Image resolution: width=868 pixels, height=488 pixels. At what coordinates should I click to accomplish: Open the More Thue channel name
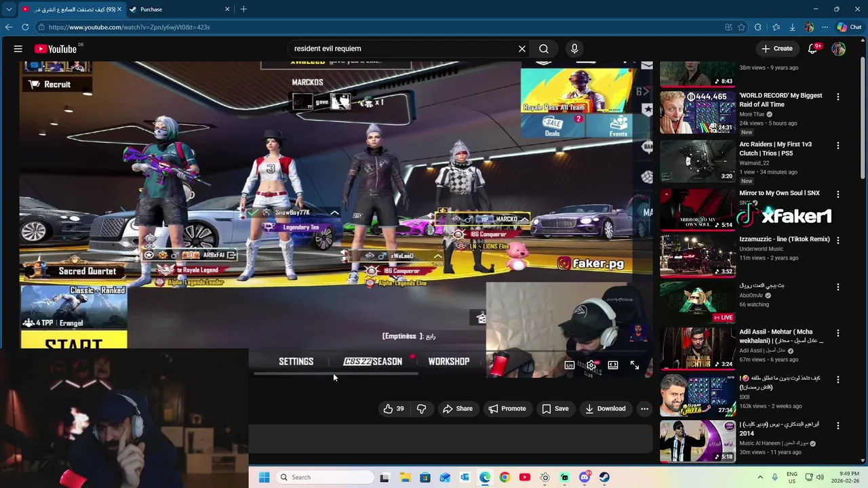(x=751, y=115)
